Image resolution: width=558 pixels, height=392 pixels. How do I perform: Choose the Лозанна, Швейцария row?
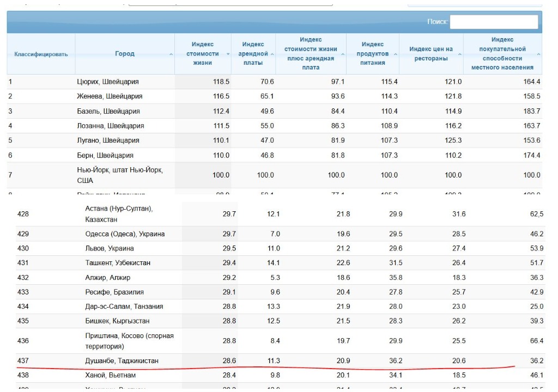[111, 126]
